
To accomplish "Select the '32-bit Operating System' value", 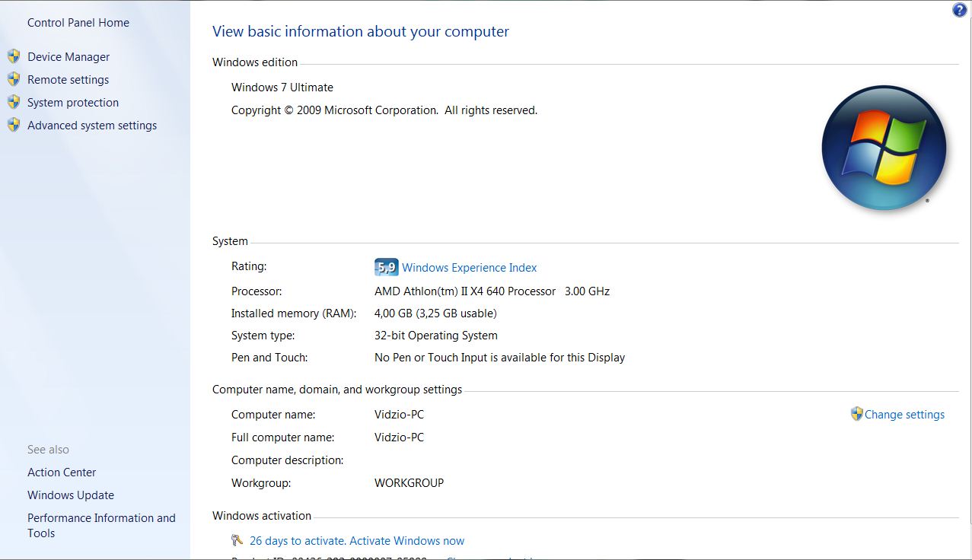I will point(435,336).
